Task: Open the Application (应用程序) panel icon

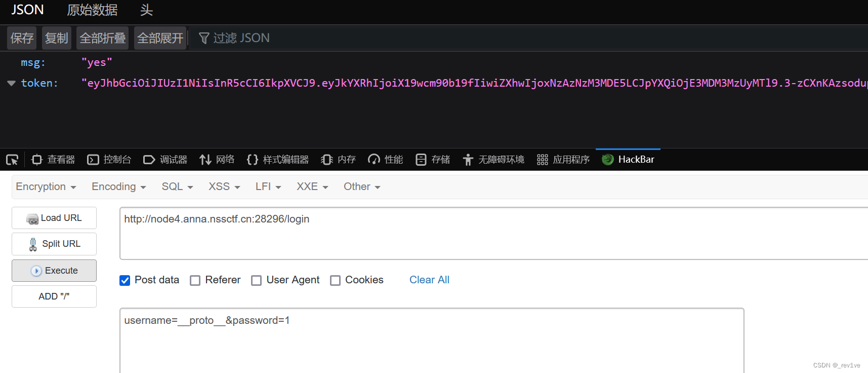Action: coord(543,160)
